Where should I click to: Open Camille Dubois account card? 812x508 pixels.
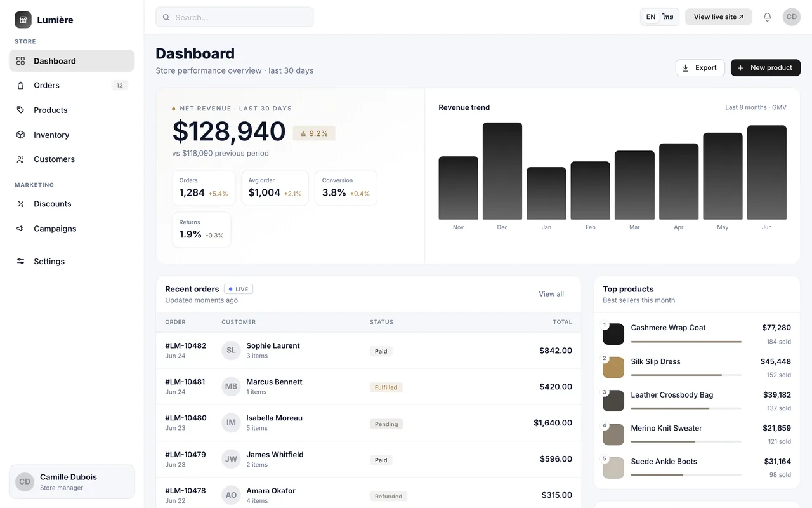tap(72, 482)
